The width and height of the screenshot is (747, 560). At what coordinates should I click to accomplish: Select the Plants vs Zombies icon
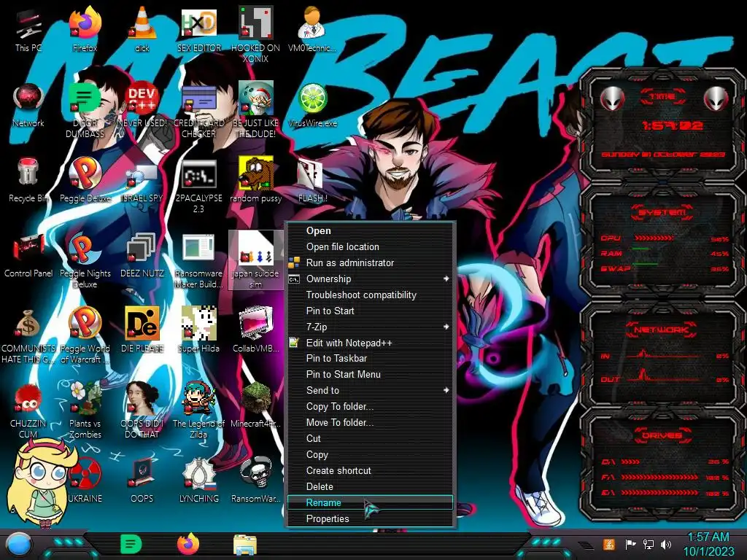(x=85, y=411)
